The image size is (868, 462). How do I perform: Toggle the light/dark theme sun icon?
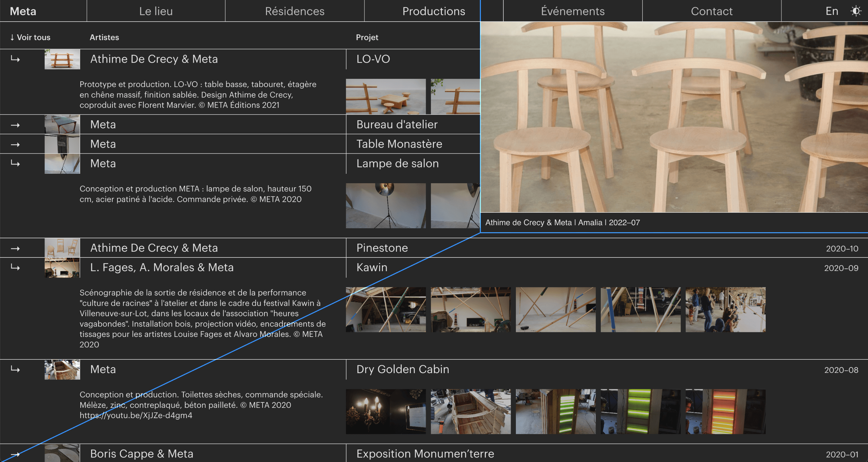[856, 11]
